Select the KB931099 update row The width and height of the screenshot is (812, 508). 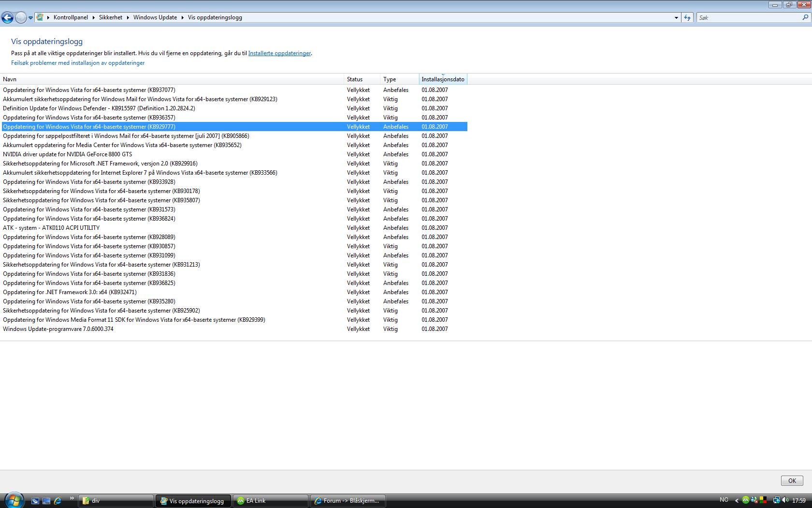[234, 255]
